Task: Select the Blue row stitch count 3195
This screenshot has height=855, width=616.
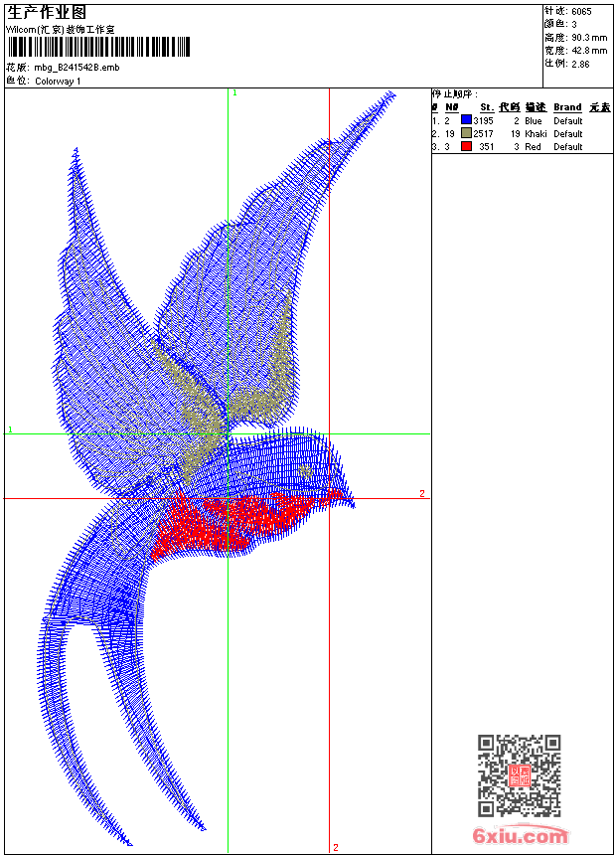Action: click(483, 121)
